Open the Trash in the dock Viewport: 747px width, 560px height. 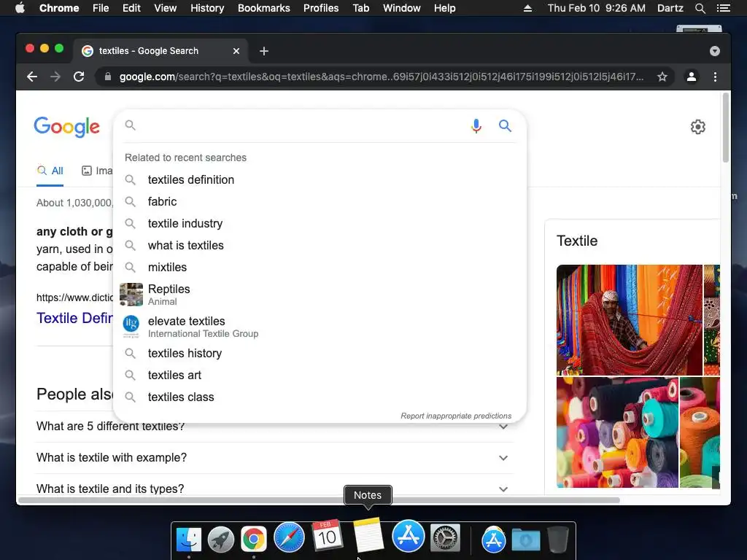coord(558,539)
